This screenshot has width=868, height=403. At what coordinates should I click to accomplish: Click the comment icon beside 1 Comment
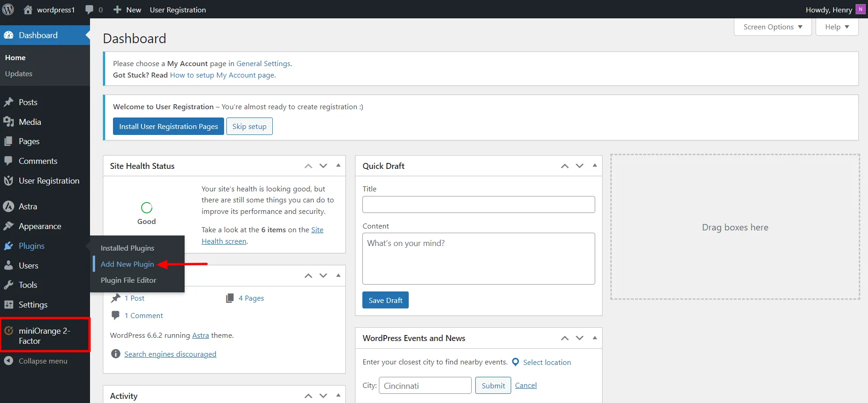tap(116, 315)
